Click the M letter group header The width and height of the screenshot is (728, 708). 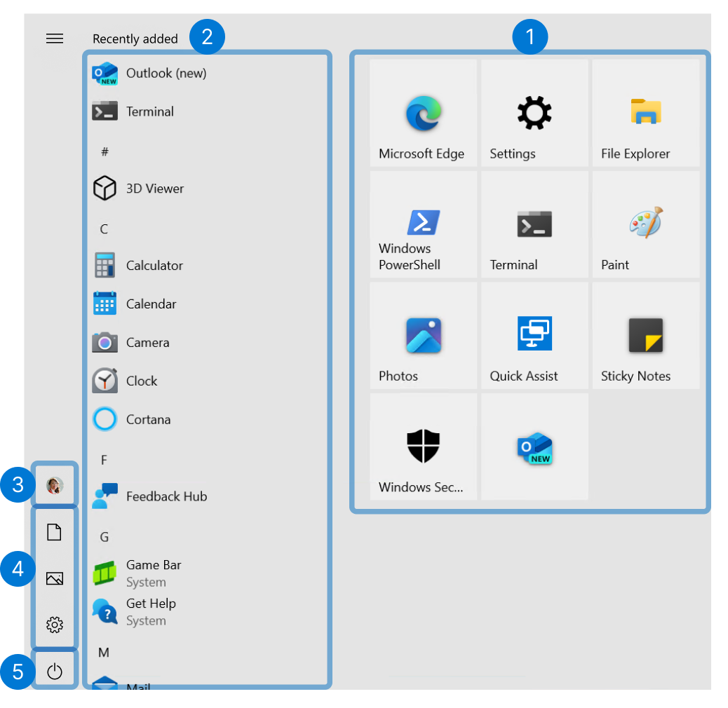click(104, 653)
